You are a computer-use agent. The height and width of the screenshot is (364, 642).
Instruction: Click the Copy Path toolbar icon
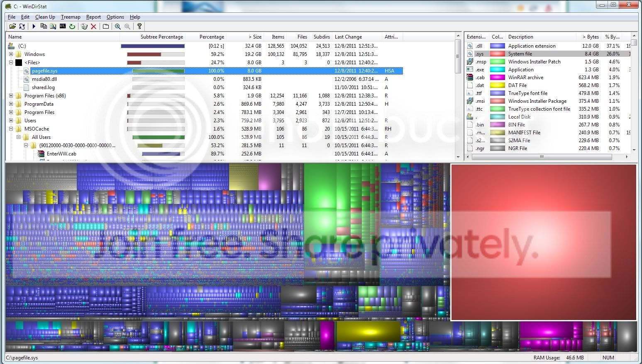click(x=44, y=26)
